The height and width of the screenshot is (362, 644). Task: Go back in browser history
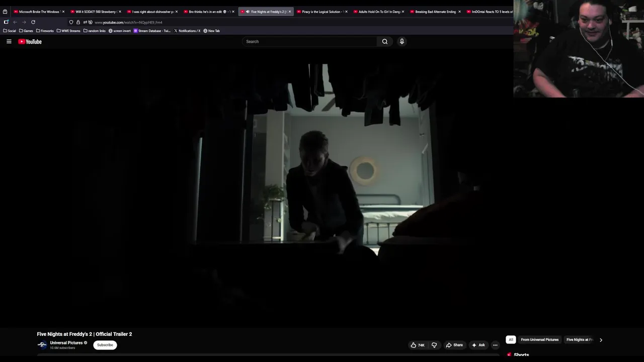tap(15, 22)
